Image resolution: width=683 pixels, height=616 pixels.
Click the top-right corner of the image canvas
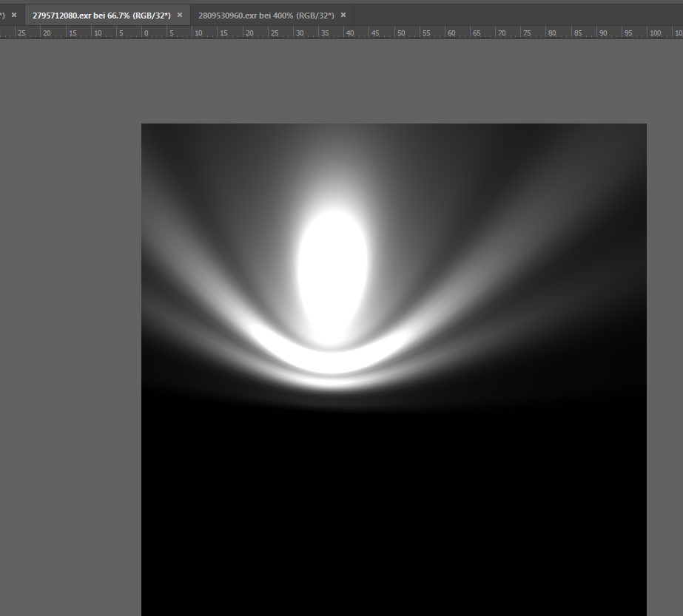(x=645, y=125)
